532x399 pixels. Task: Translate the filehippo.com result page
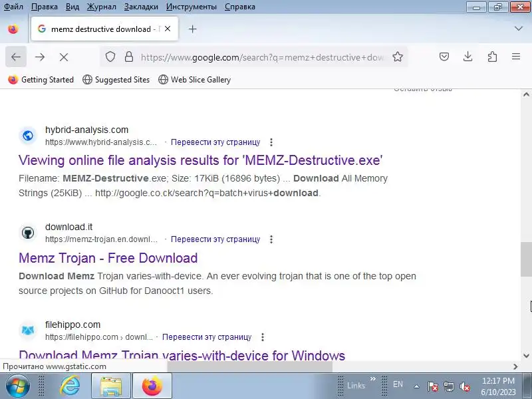tap(207, 337)
